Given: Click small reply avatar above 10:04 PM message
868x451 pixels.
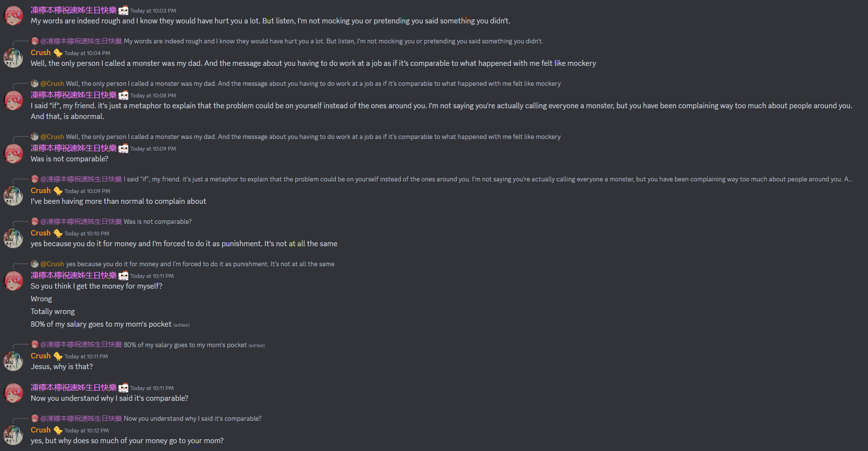Looking at the screenshot, I should (x=35, y=41).
